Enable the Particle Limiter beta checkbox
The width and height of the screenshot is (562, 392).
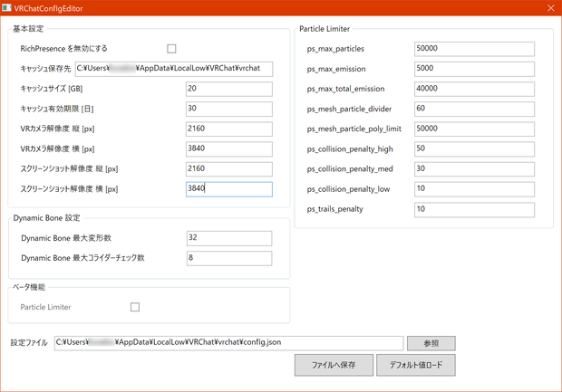click(135, 307)
